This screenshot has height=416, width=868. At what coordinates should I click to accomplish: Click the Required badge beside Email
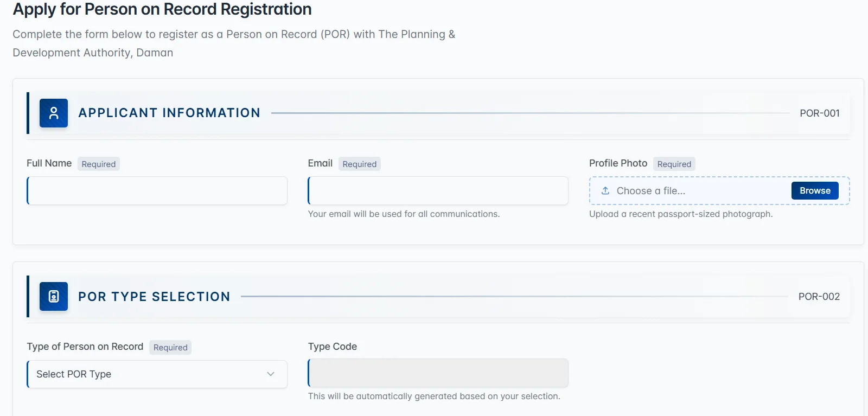click(359, 164)
